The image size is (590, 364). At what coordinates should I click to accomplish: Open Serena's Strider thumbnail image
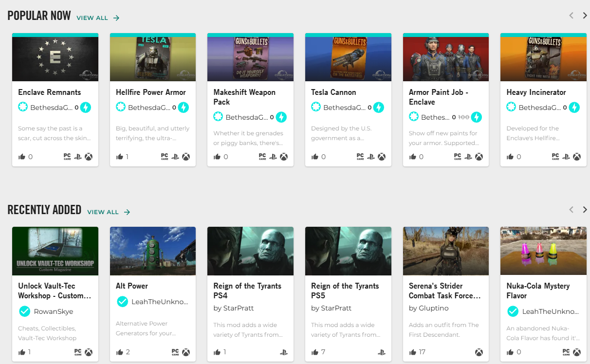point(446,251)
